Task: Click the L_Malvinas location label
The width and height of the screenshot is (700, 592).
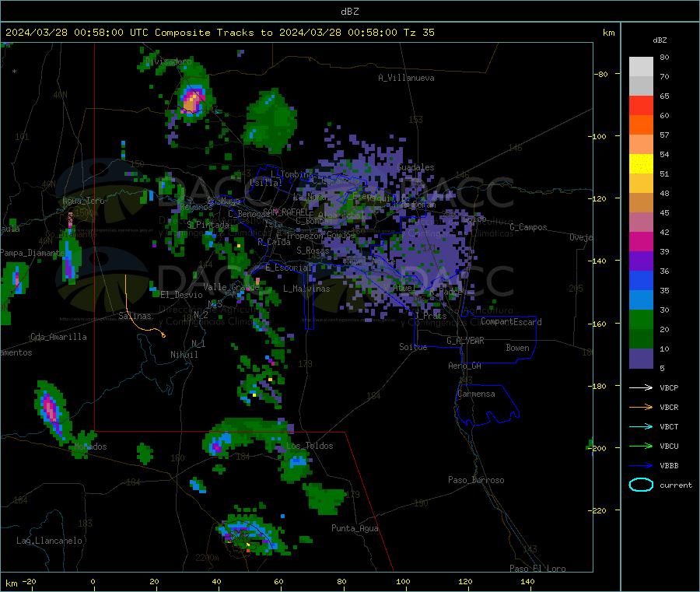Action: pyautogui.click(x=306, y=289)
